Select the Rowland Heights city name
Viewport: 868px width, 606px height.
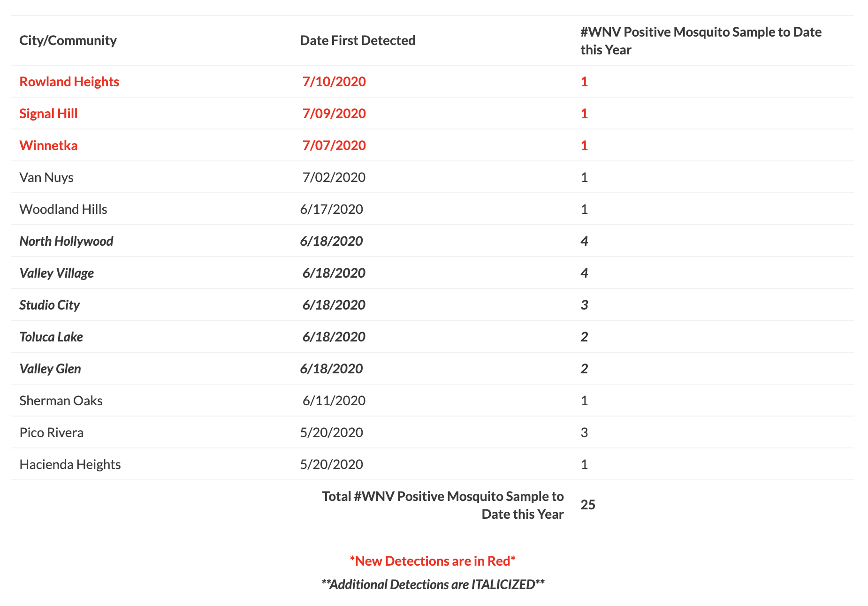point(69,82)
